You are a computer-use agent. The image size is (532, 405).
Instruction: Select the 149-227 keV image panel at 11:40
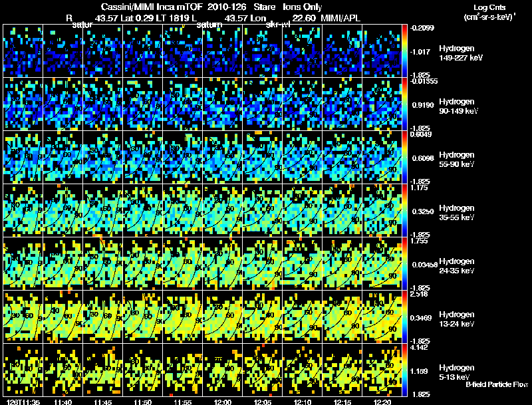tap(63, 51)
